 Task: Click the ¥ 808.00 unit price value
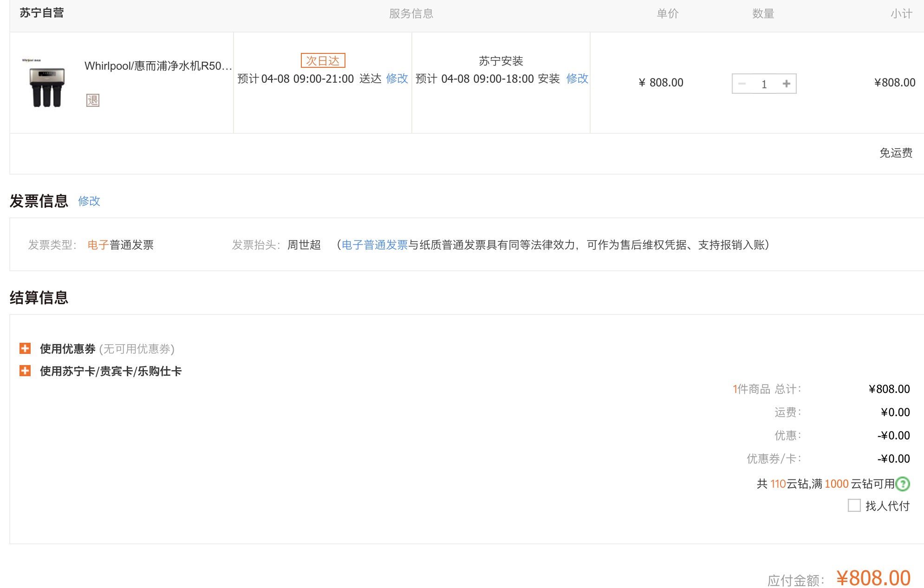(x=661, y=83)
